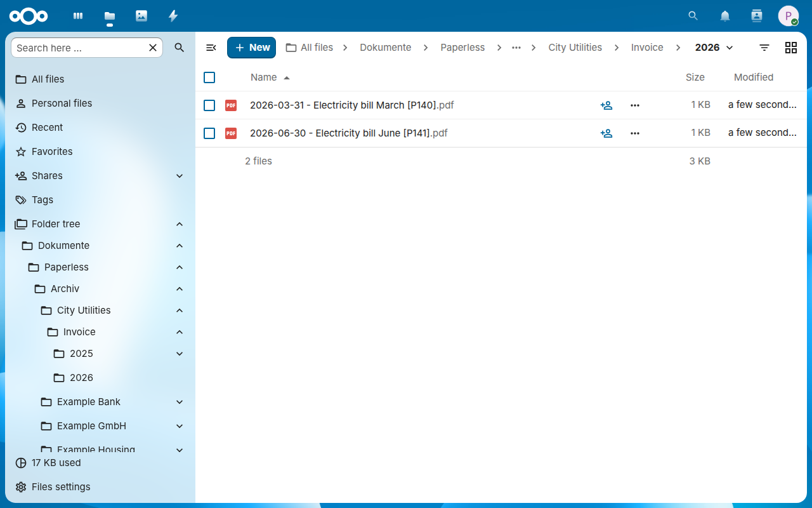Open the Files app icon in header
Image resolution: width=812 pixels, height=508 pixels.
pos(110,16)
